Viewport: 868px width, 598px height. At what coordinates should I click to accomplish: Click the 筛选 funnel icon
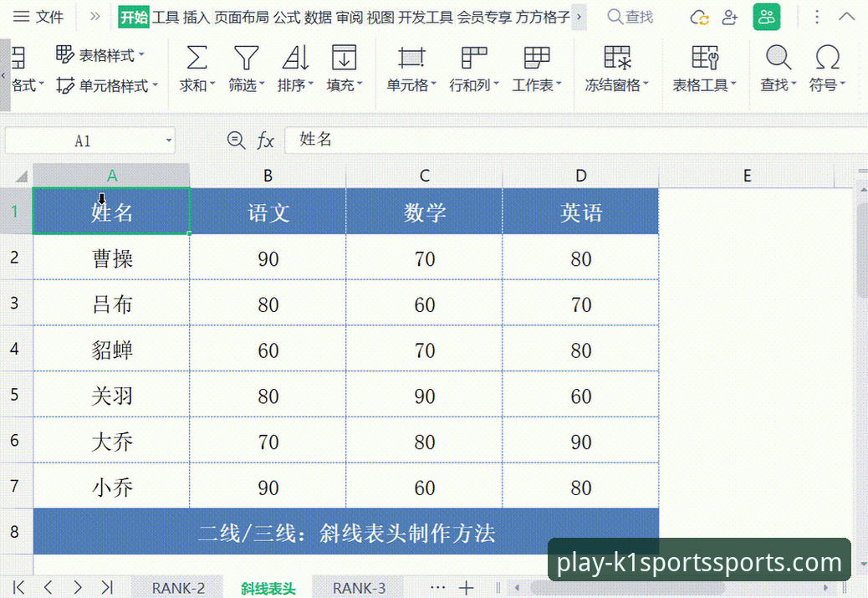click(247, 58)
